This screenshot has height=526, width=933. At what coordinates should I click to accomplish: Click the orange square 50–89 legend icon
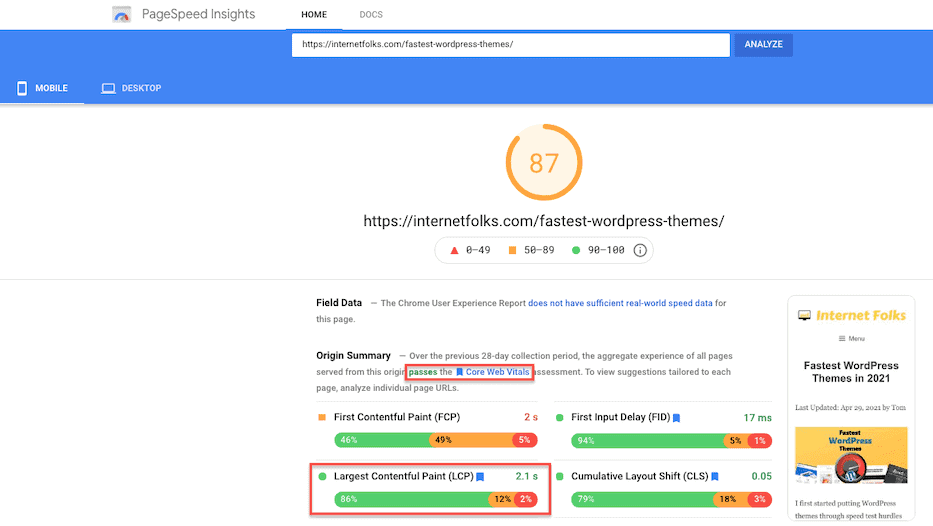[512, 251]
